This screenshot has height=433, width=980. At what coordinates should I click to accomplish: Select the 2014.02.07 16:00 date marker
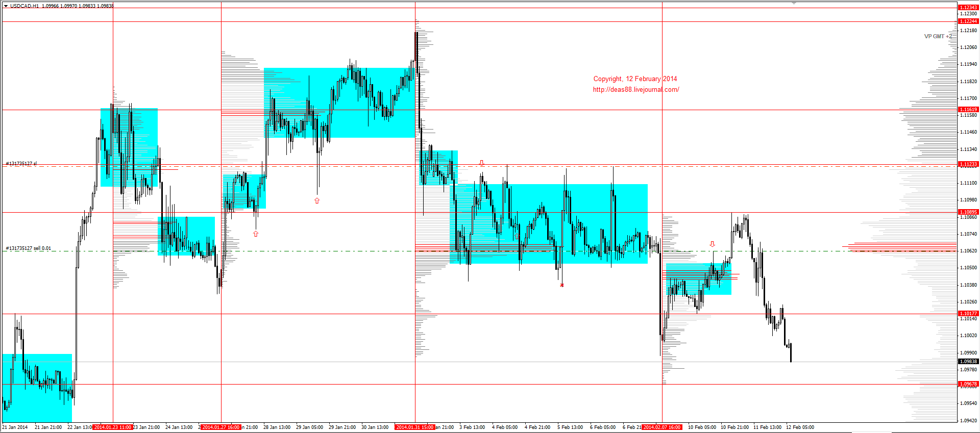click(662, 427)
